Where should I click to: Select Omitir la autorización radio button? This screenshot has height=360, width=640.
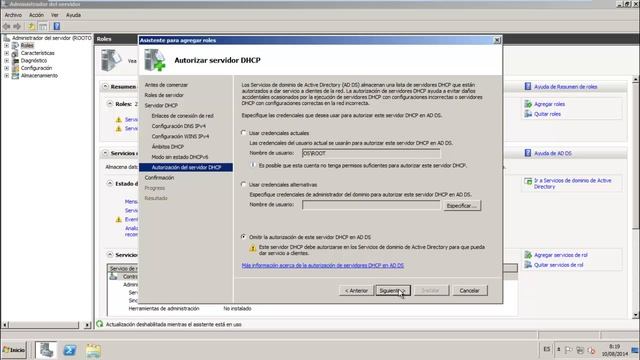[x=244, y=237]
